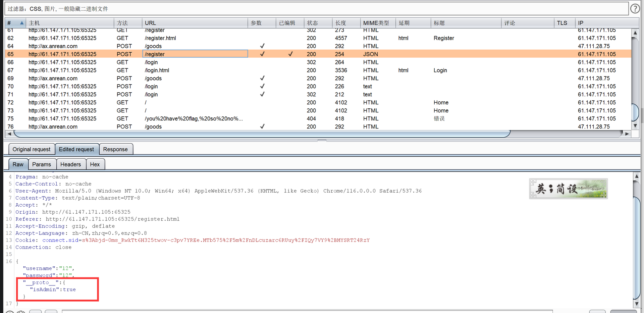Select row 75 with 404 status

click(201, 118)
